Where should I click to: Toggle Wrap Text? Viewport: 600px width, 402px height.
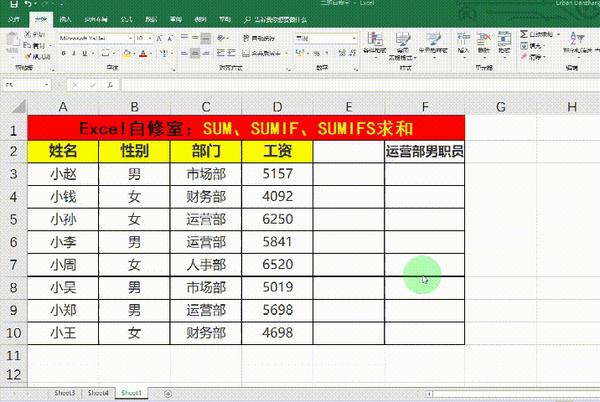coord(259,38)
